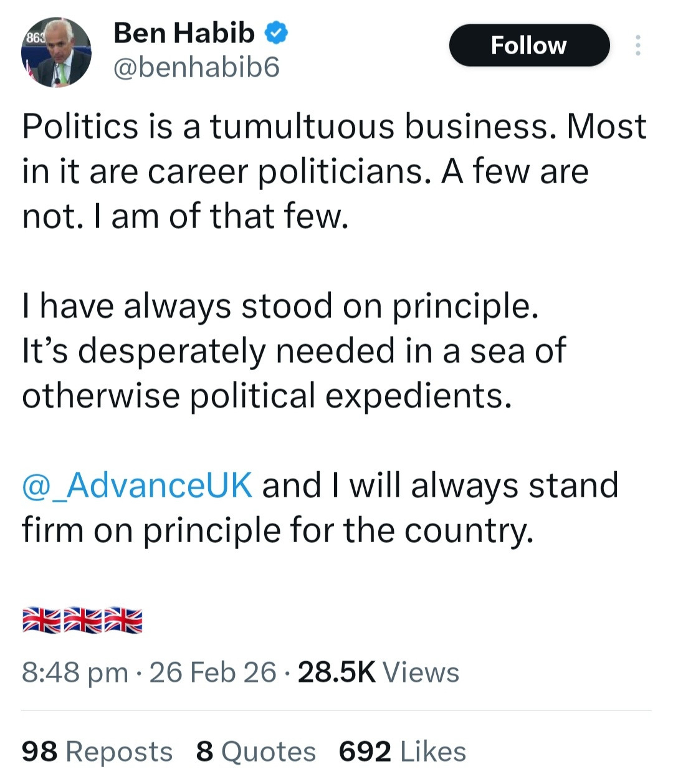Open Ben Habib's profile picture
The width and height of the screenshot is (673, 784).
point(56,52)
